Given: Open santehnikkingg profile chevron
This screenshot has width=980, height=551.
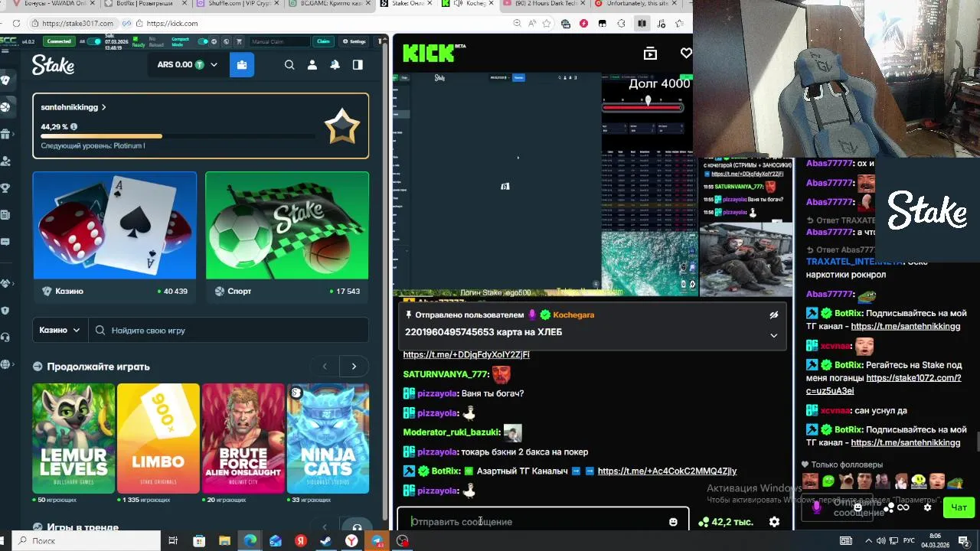Looking at the screenshot, I should pos(103,107).
